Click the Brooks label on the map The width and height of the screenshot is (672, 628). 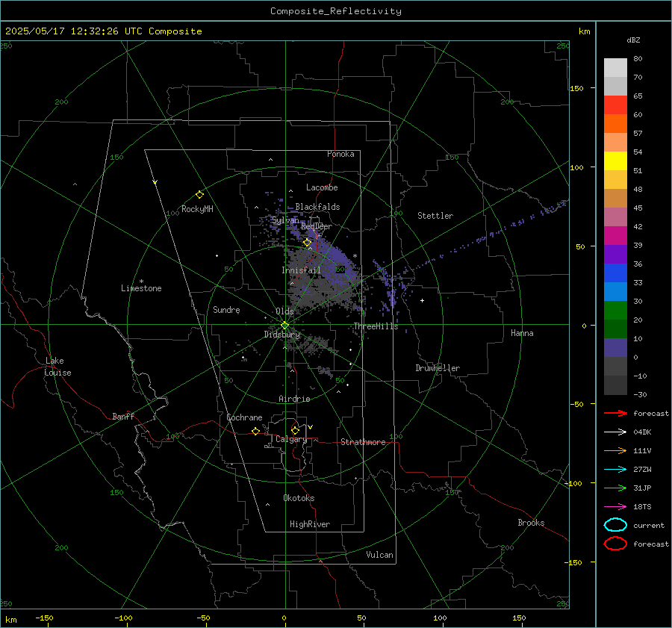(x=531, y=523)
